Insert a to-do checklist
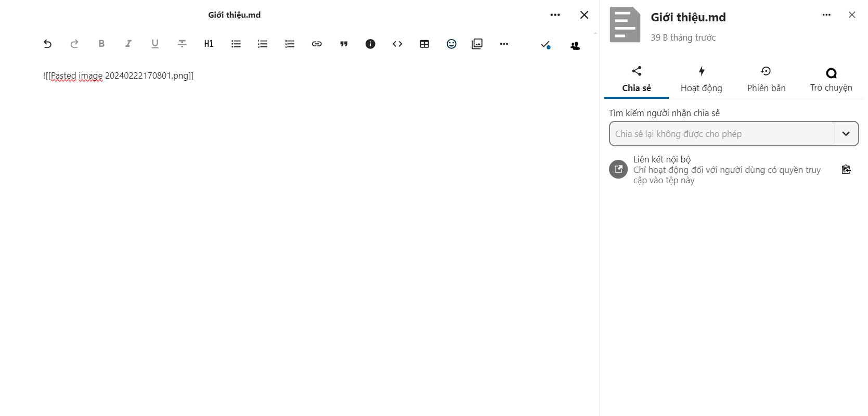The image size is (868, 416). tap(290, 44)
